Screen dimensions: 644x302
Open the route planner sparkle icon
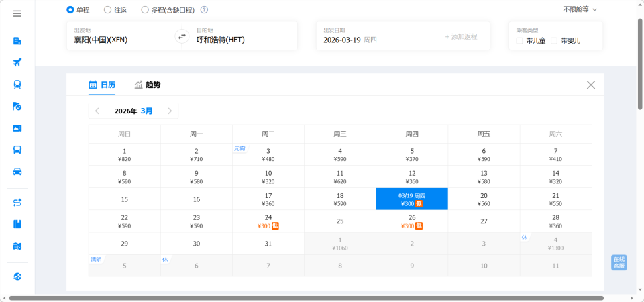17,202
